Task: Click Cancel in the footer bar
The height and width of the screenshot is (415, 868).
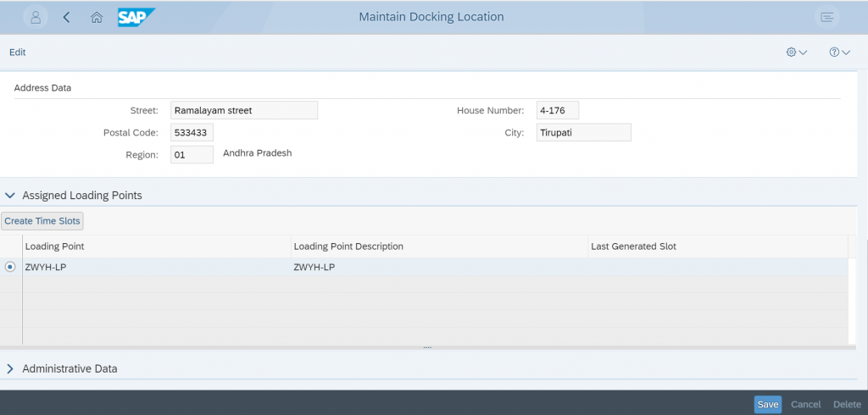Action: (x=805, y=405)
